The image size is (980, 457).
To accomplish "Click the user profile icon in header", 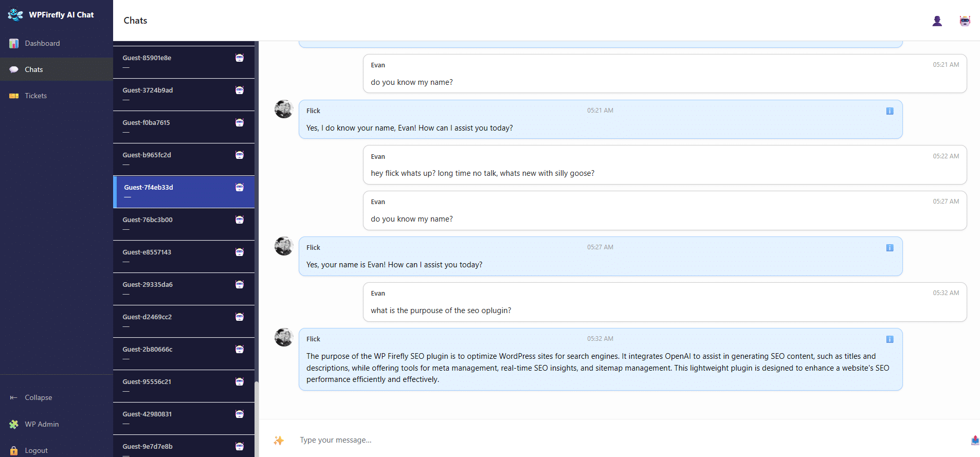I will [937, 21].
